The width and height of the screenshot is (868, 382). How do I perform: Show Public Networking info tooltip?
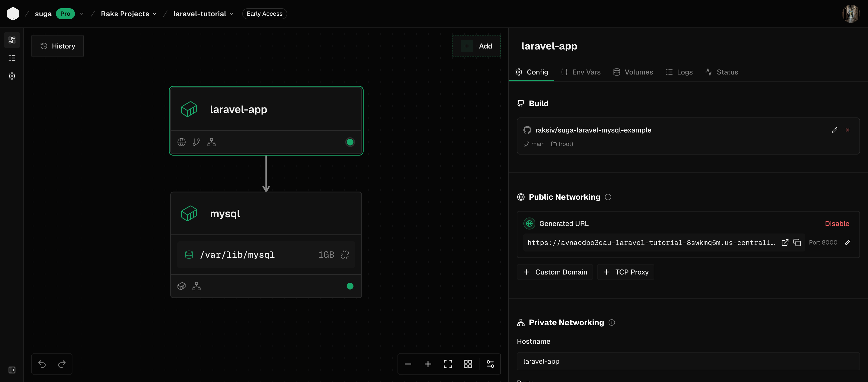tap(608, 197)
